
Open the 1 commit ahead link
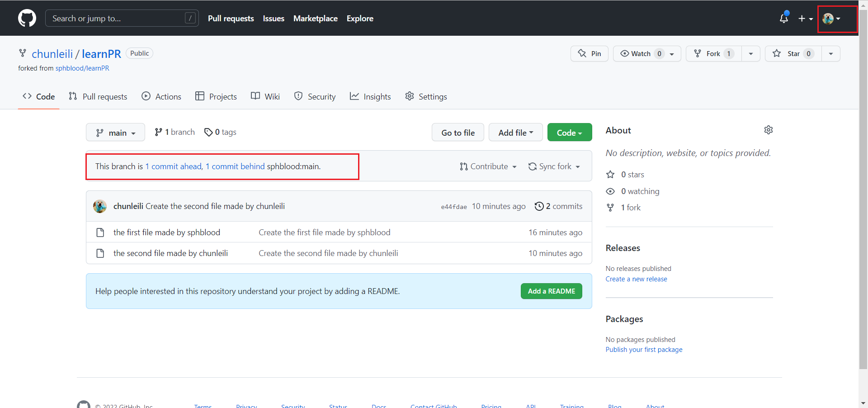(173, 166)
